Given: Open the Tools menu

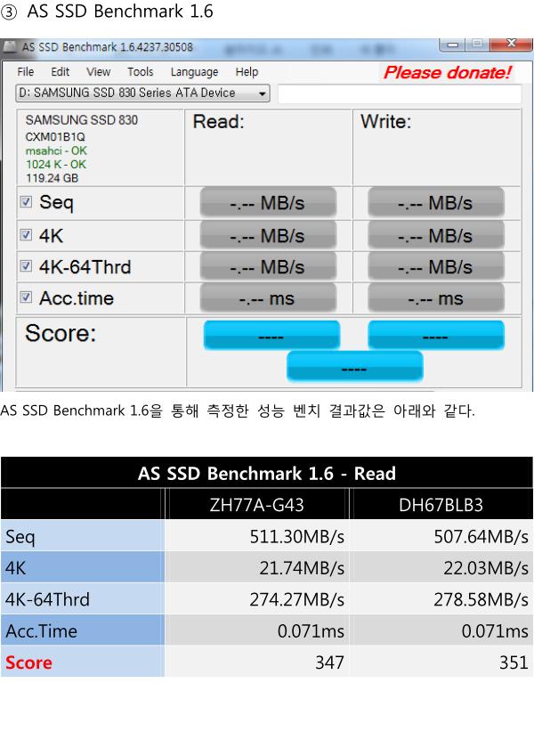Looking at the screenshot, I should (141, 72).
